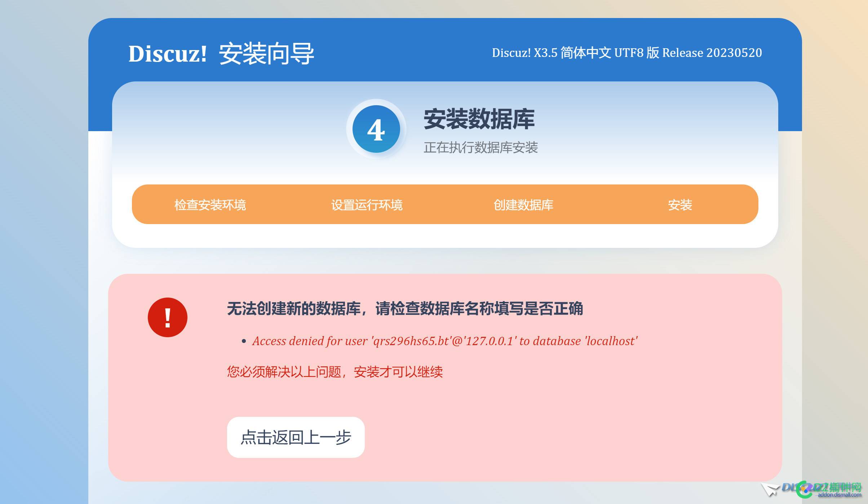Select the 设置运行环境 step
This screenshot has width=868, height=504.
click(x=367, y=205)
